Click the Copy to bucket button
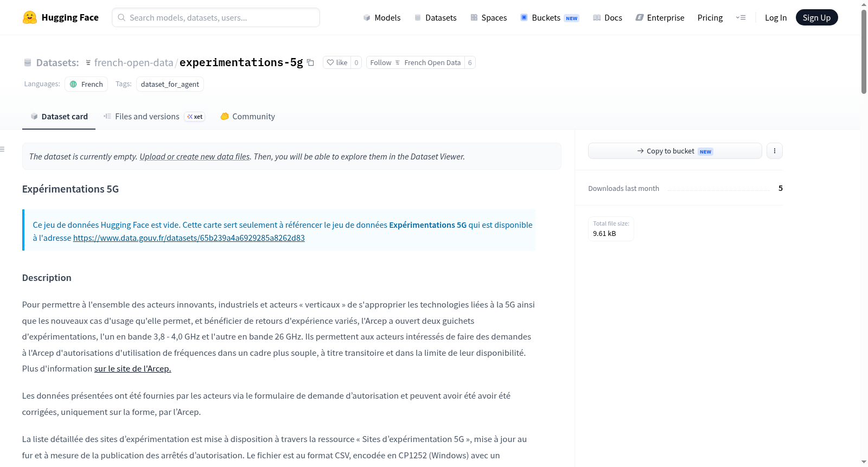The image size is (868, 467). pos(675,151)
